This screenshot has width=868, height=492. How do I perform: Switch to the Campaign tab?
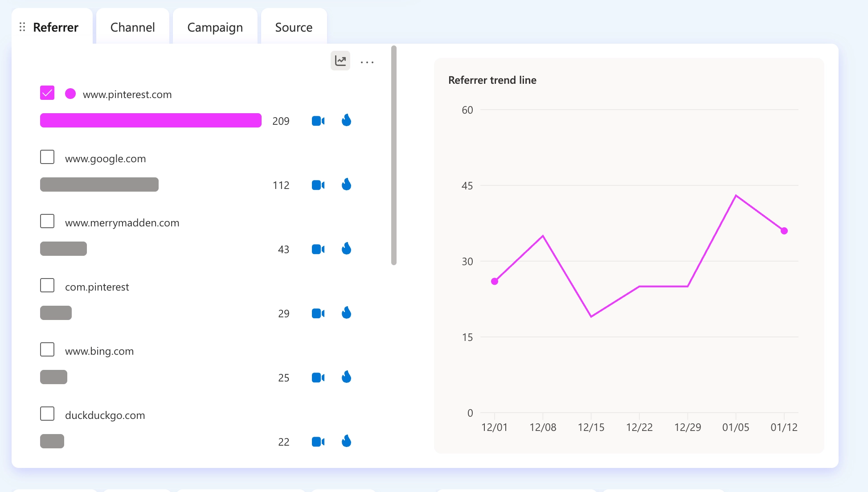pyautogui.click(x=215, y=27)
